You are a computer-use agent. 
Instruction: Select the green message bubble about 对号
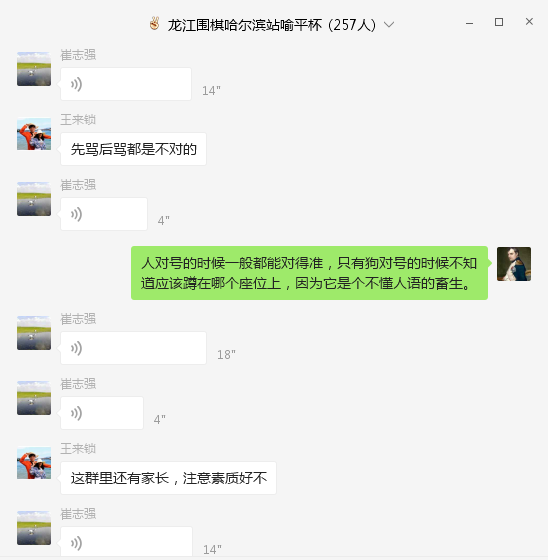click(x=309, y=273)
